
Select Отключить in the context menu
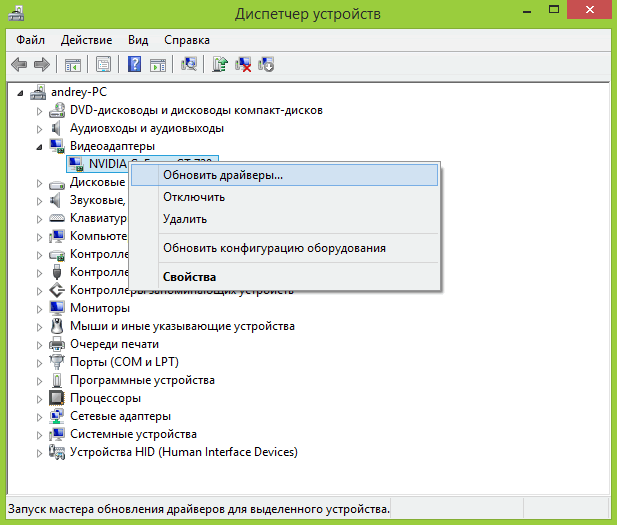pyautogui.click(x=194, y=197)
